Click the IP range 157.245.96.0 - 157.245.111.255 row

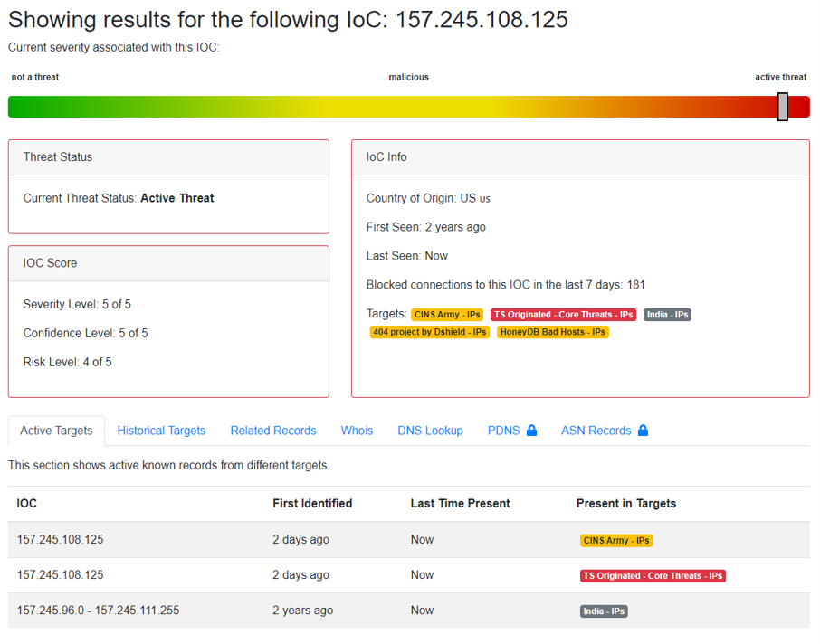[98, 611]
